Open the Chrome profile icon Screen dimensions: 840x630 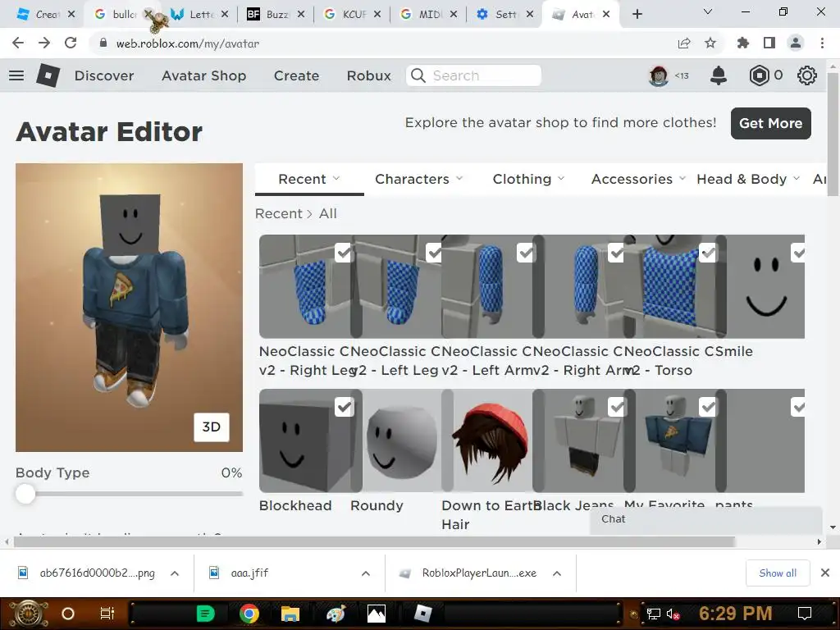[796, 43]
